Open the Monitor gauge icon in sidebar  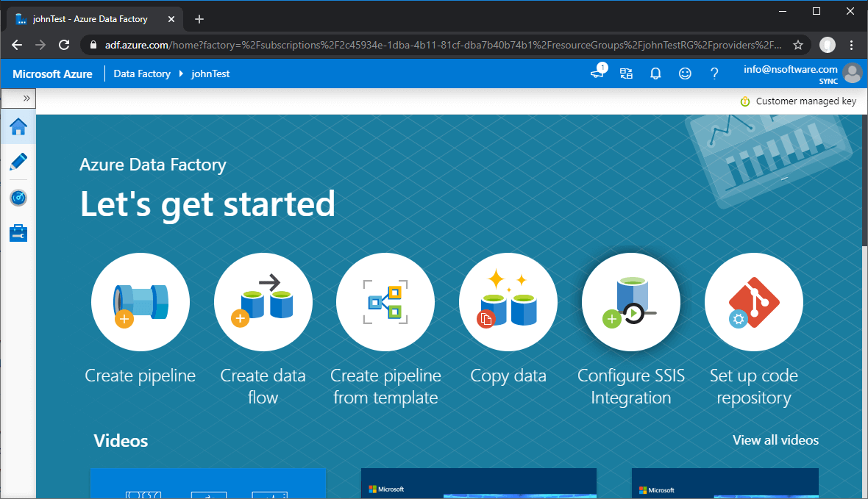coord(18,198)
